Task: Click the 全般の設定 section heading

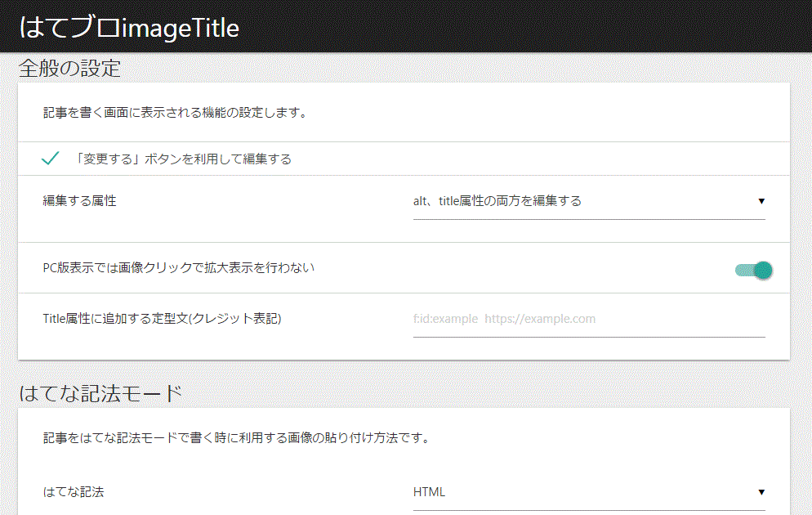Action: pyautogui.click(x=69, y=68)
